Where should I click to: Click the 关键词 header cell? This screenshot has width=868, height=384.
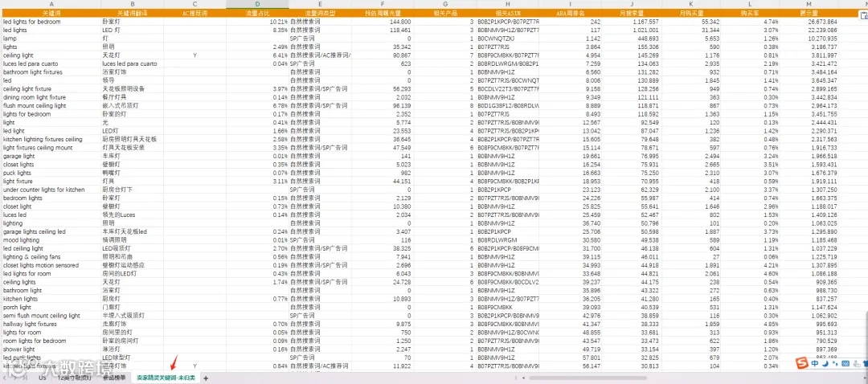point(51,13)
